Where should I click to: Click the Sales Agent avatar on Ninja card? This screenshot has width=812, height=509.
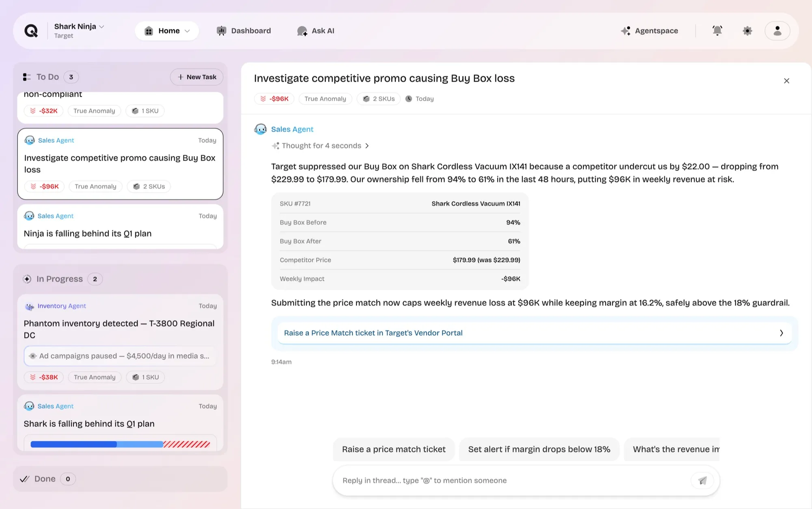coord(29,216)
